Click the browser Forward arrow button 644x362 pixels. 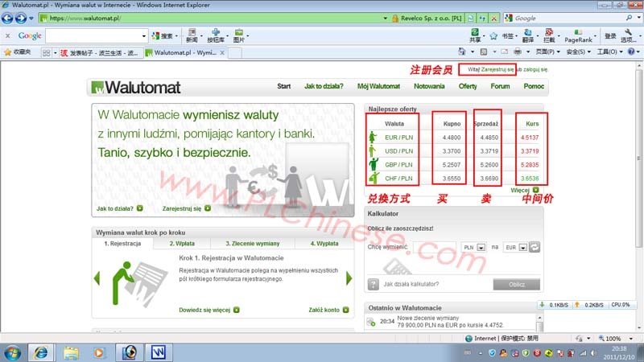point(21,18)
